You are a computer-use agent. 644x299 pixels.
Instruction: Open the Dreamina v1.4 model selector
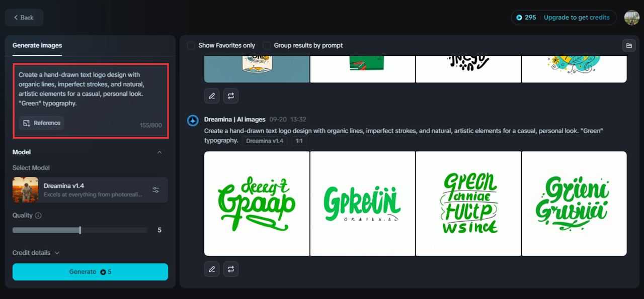pos(91,190)
